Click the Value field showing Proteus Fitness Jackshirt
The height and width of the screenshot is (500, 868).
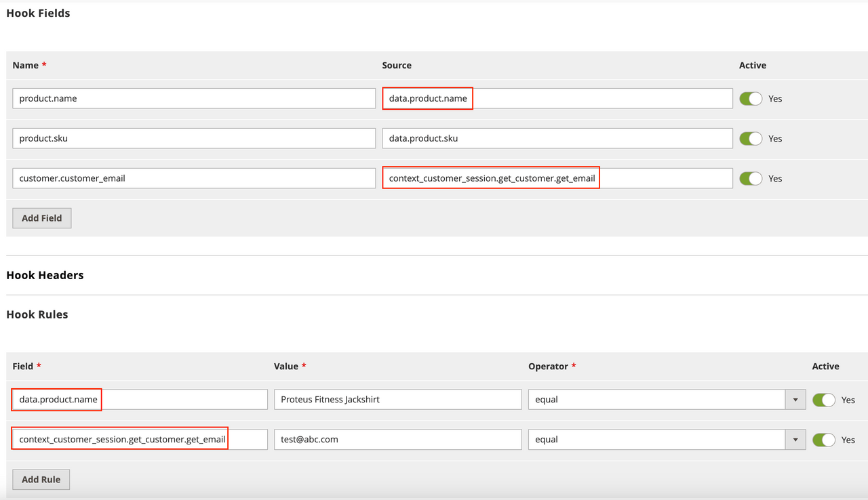397,400
